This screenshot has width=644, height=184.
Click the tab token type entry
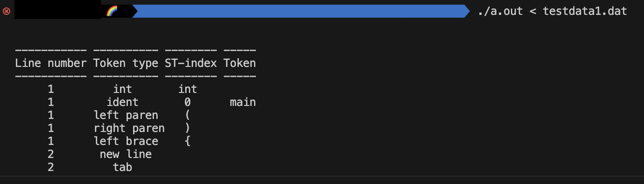(122, 167)
